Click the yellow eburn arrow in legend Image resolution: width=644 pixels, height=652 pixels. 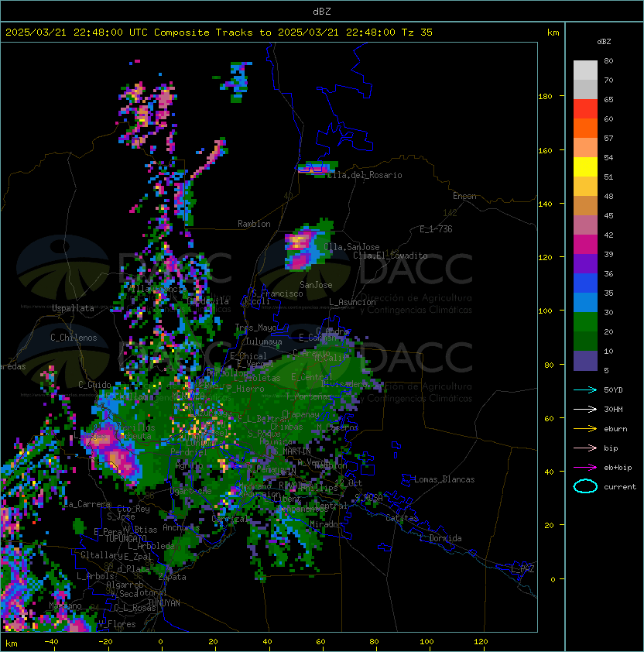coord(585,429)
